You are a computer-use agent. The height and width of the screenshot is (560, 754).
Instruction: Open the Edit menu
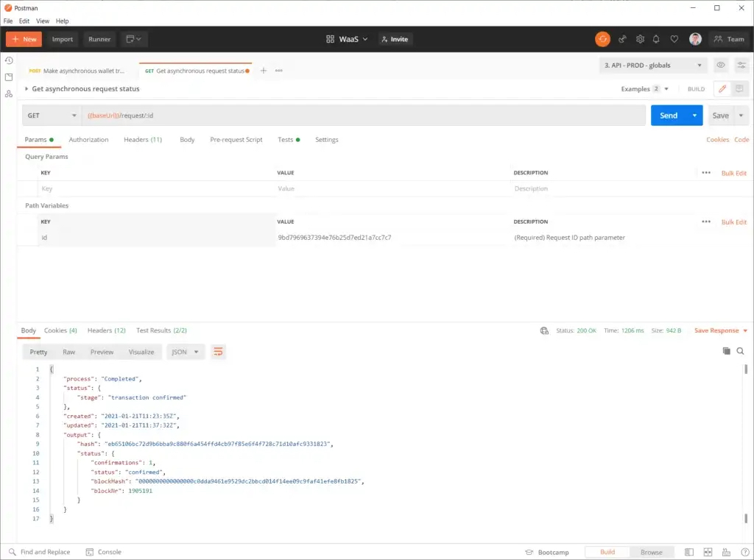tap(24, 21)
